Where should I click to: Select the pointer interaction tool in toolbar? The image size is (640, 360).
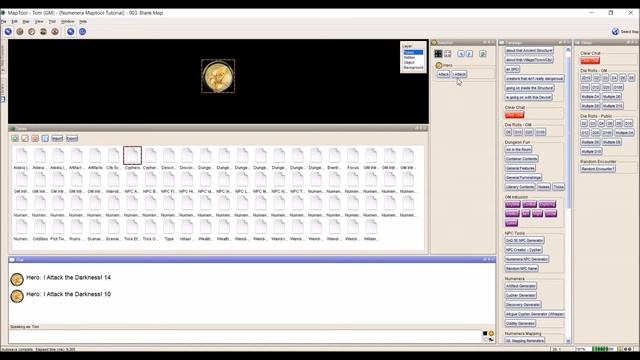coord(8,31)
